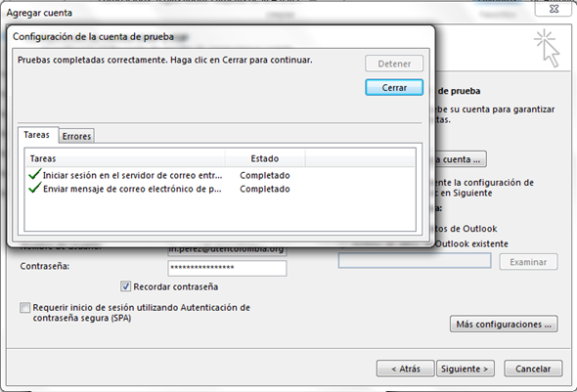Click the Outlook data file path field
Image resolution: width=577 pixels, height=392 pixels.
415,260
